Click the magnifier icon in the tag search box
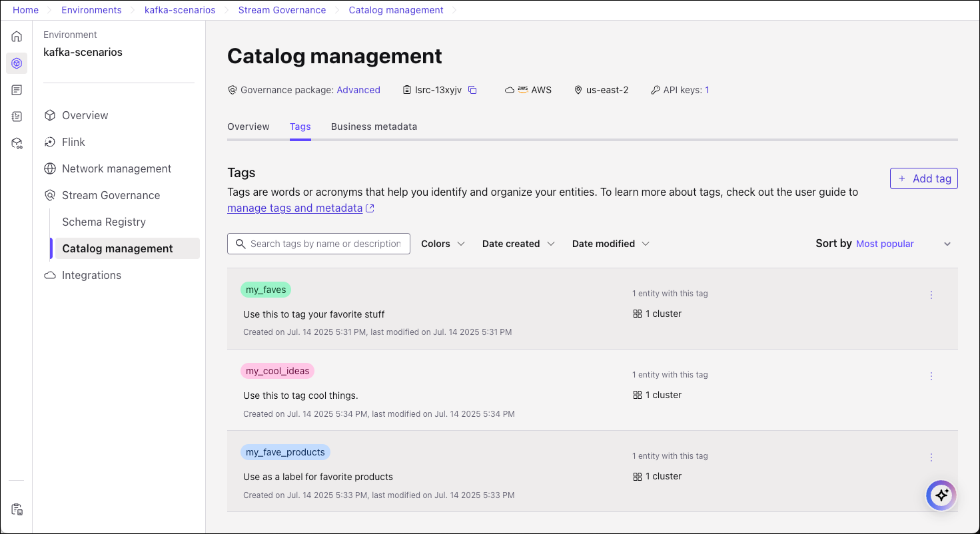The width and height of the screenshot is (980, 534). (x=241, y=244)
